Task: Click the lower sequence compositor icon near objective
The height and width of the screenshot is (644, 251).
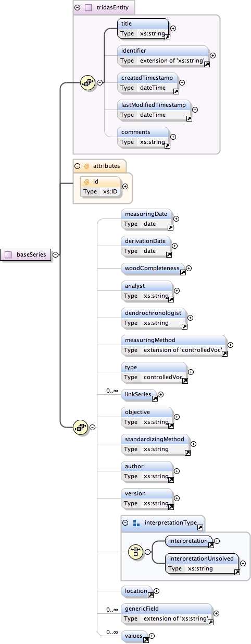Action: 81,427
